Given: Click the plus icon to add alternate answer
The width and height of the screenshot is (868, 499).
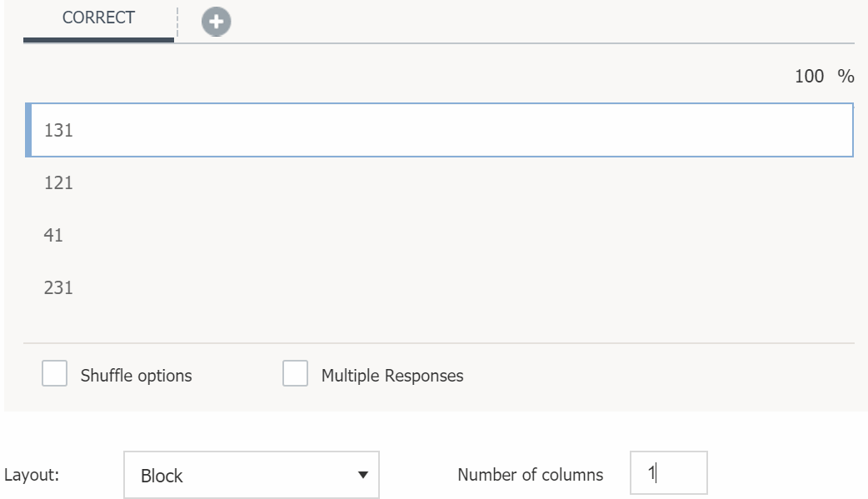Looking at the screenshot, I should (217, 22).
